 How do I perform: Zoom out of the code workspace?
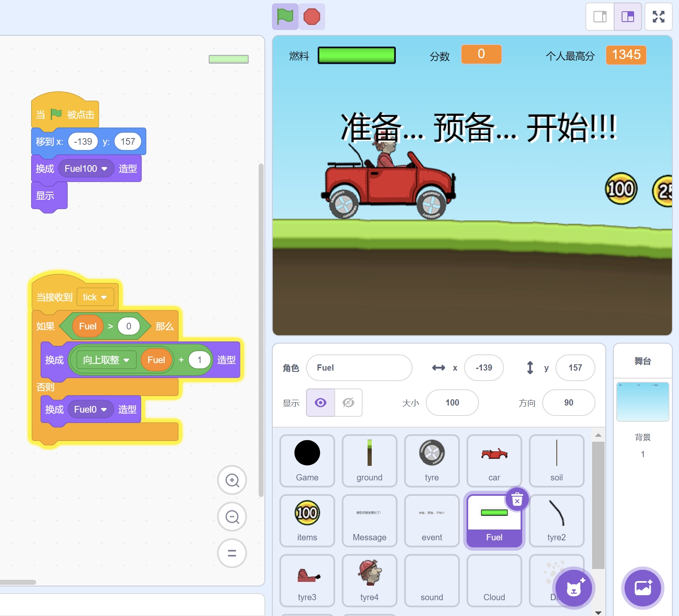[232, 517]
